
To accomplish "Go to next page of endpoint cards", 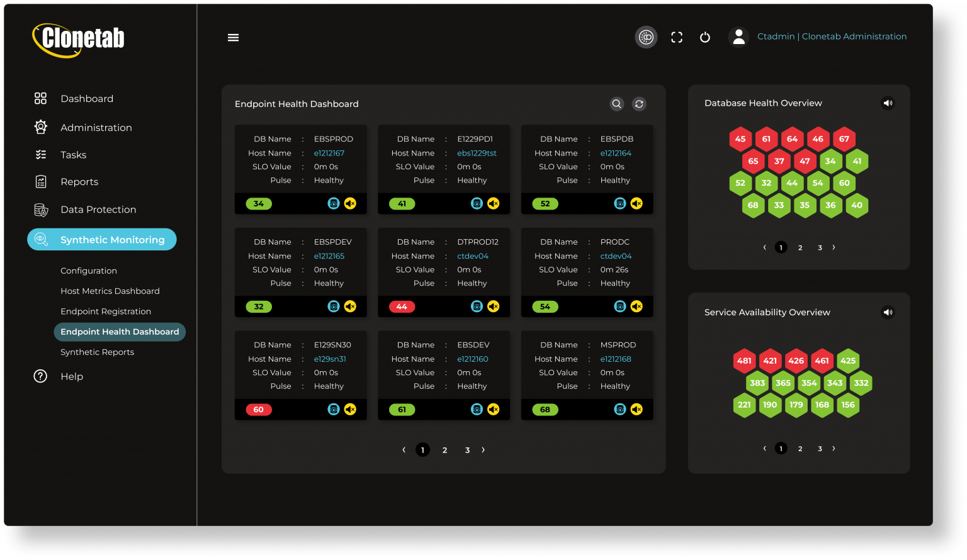I will (483, 450).
